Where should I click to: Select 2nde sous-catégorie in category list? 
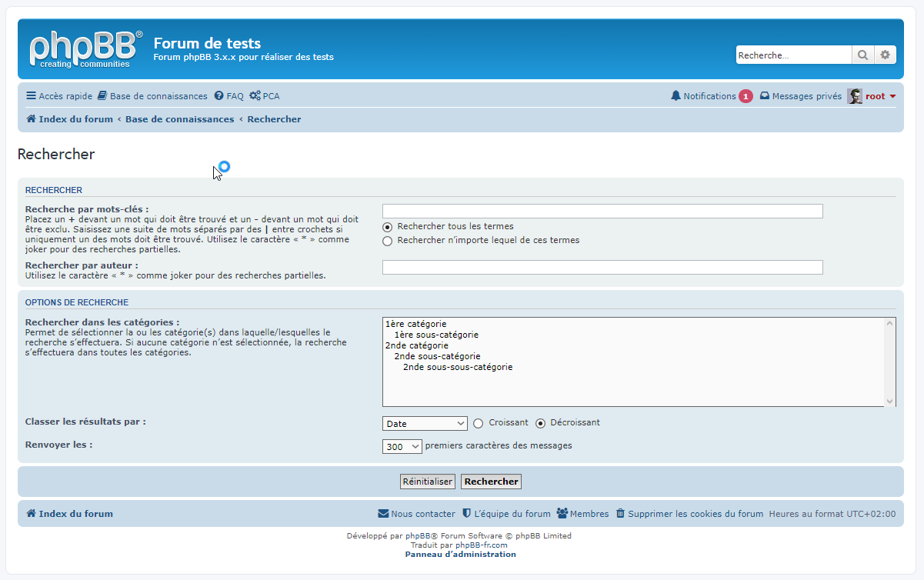437,356
